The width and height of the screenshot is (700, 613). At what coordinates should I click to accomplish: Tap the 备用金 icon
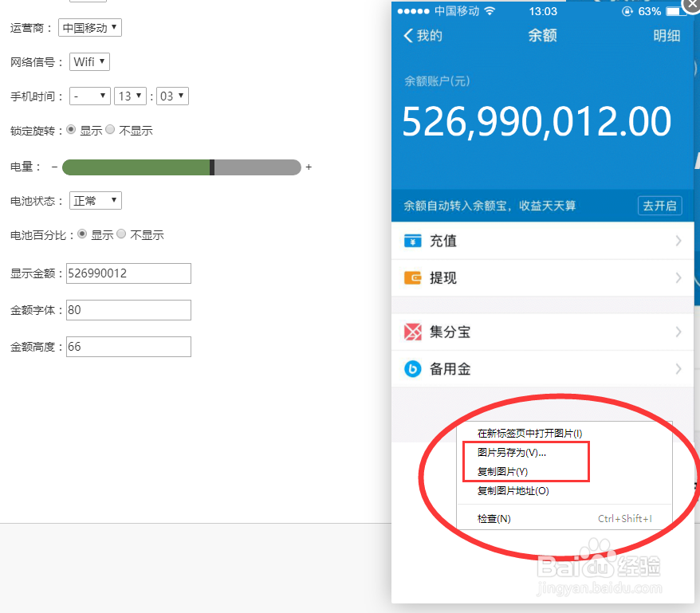(x=412, y=369)
